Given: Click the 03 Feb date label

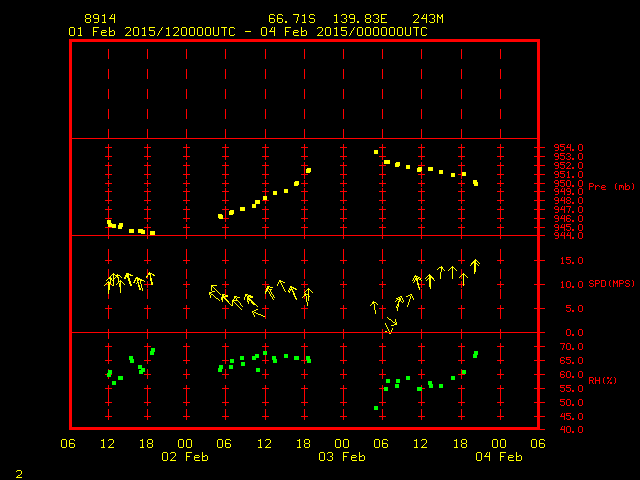Looking at the screenshot, I should pyautogui.click(x=342, y=456).
